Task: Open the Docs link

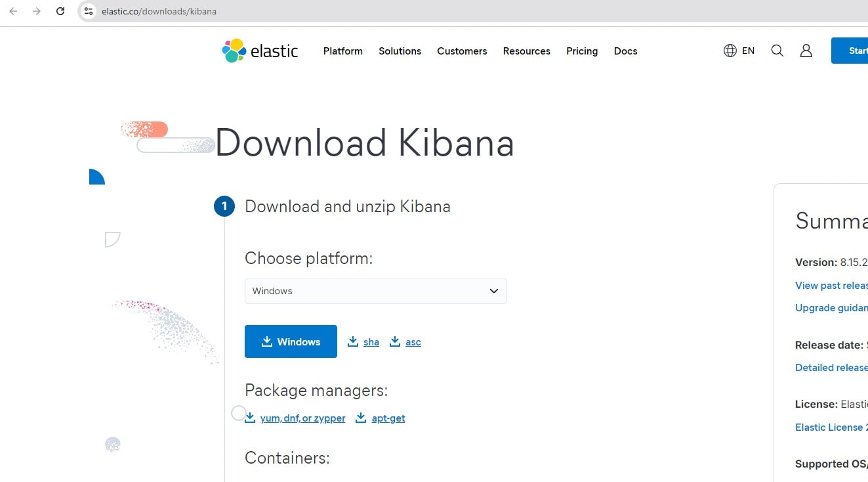Action: point(625,51)
